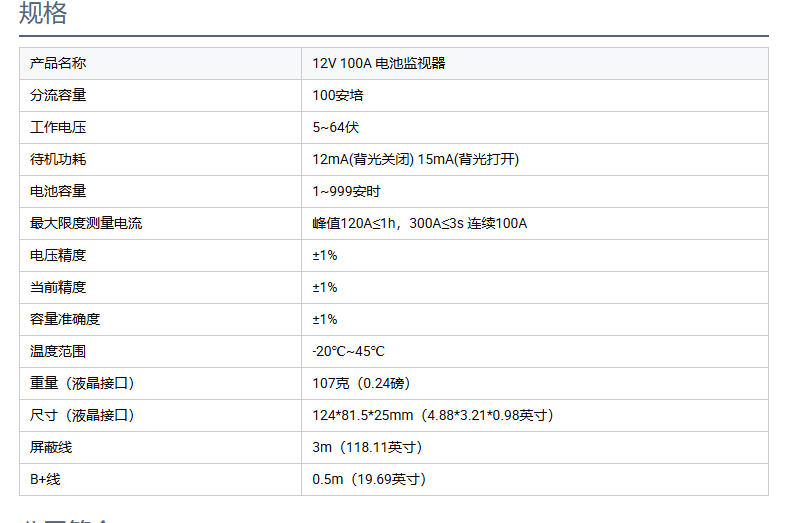
Task: Click the 3m（118.11英寸）shielded wire value
Action: (367, 447)
